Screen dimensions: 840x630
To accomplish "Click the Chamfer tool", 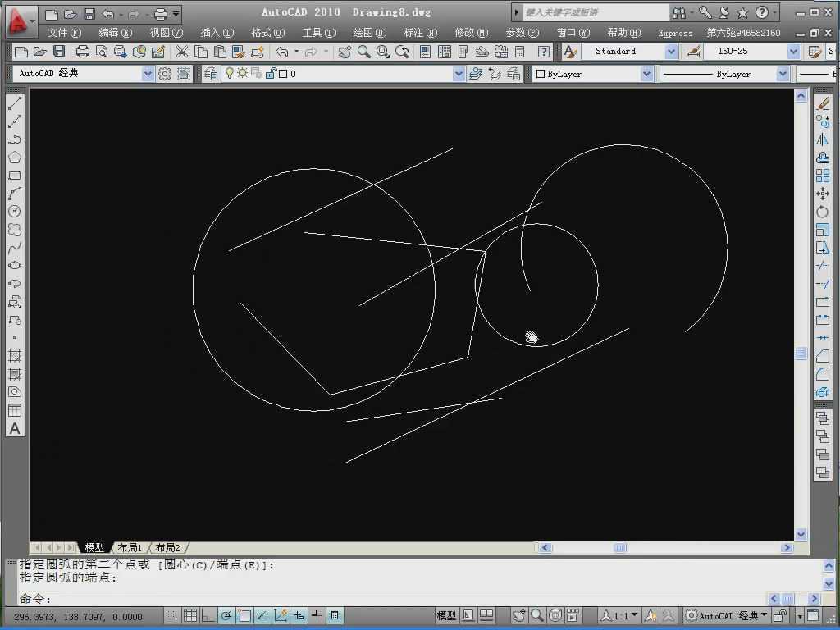I will (823, 356).
